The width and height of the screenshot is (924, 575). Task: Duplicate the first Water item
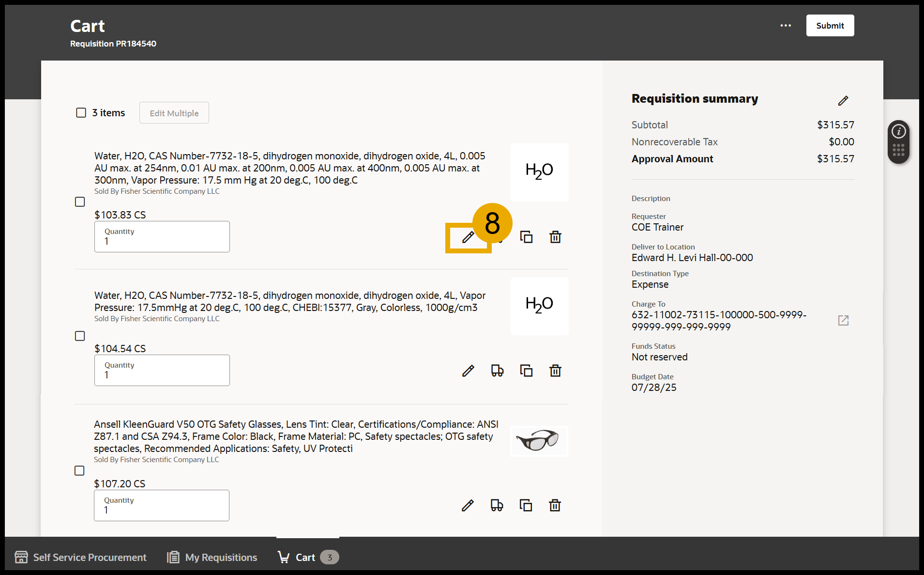527,237
